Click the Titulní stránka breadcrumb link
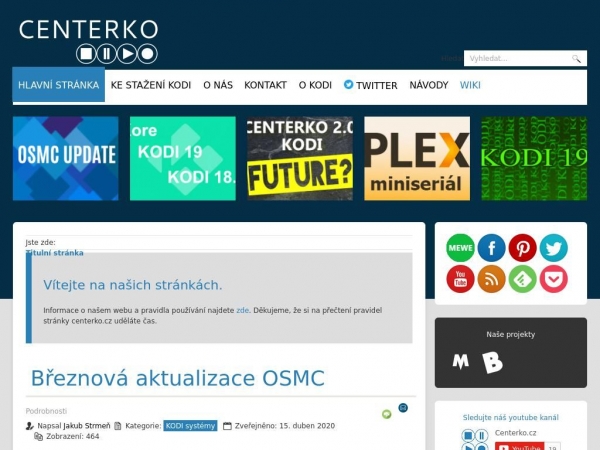Viewport: 600px width, 450px height. click(x=54, y=253)
